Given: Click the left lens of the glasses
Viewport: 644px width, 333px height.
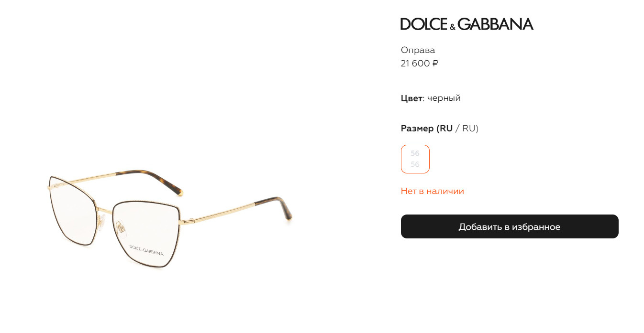Looking at the screenshot, I should tap(74, 211).
